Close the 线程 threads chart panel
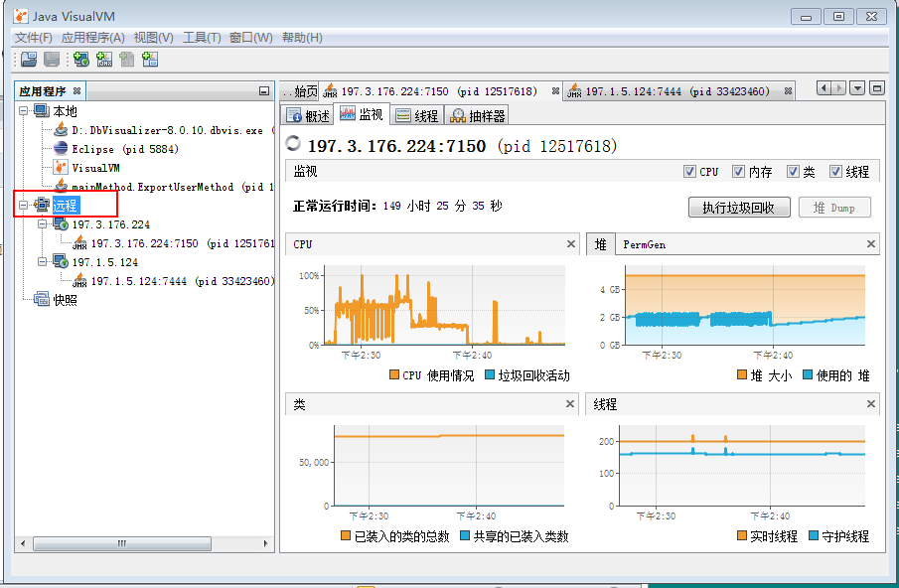 [870, 404]
